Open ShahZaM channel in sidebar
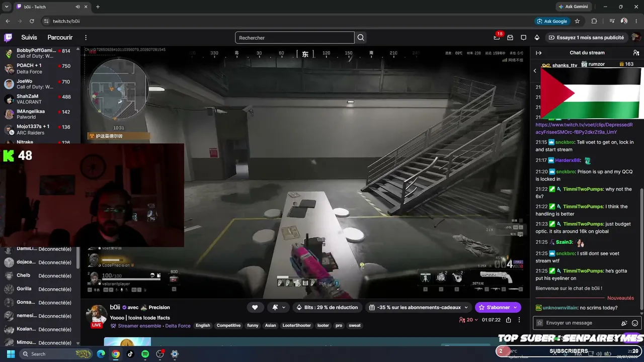Image resolution: width=644 pixels, height=362 pixels. 38,99
